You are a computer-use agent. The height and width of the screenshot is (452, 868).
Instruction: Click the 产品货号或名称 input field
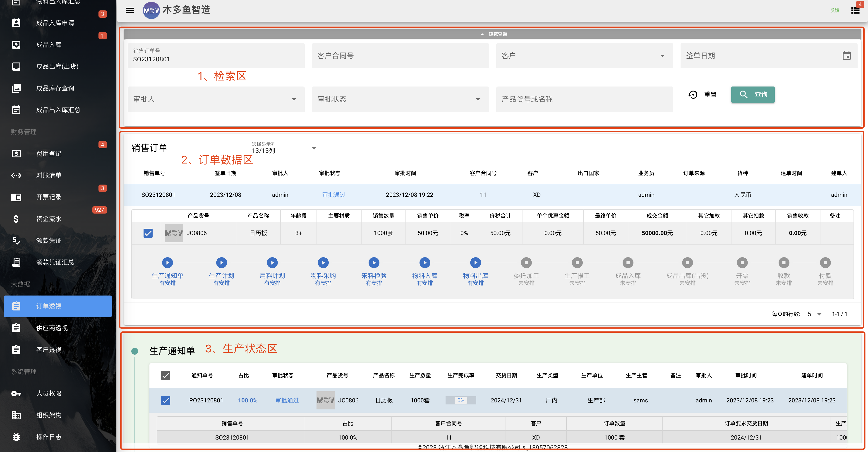click(x=585, y=99)
